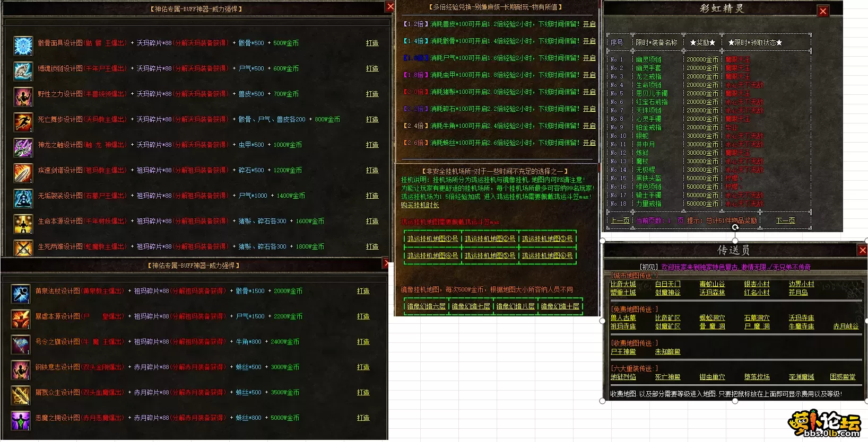
Task: Click the 疾速剑谱设计图 flaming sword icon
Action: (x=23, y=173)
